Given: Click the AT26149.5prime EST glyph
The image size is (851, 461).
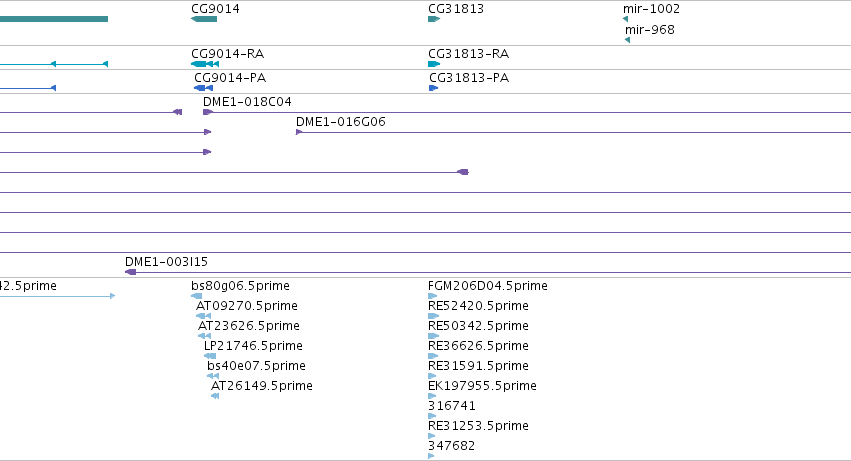Looking at the screenshot, I should click(x=215, y=396).
